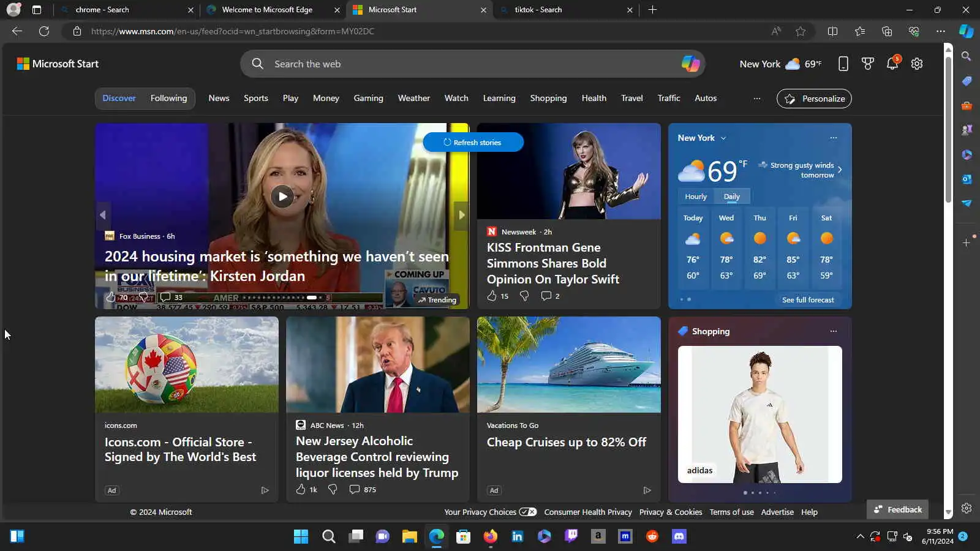Viewport: 980px width, 551px height.
Task: Open the Shopping tag in Edge sidebar
Action: [967, 81]
